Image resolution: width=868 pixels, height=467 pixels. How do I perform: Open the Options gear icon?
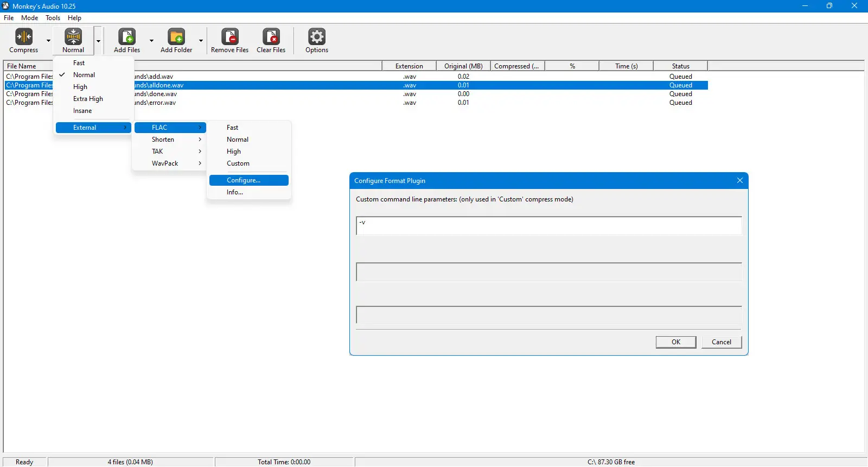coord(317,37)
